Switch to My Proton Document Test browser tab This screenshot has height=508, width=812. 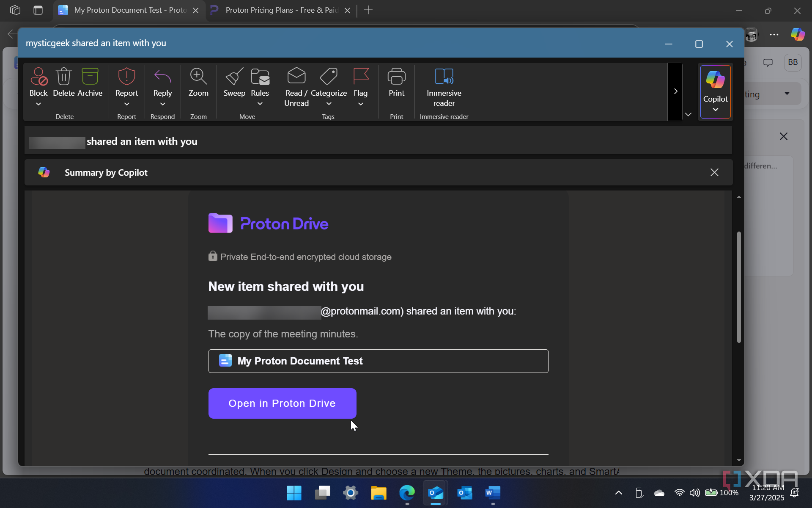pyautogui.click(x=129, y=10)
